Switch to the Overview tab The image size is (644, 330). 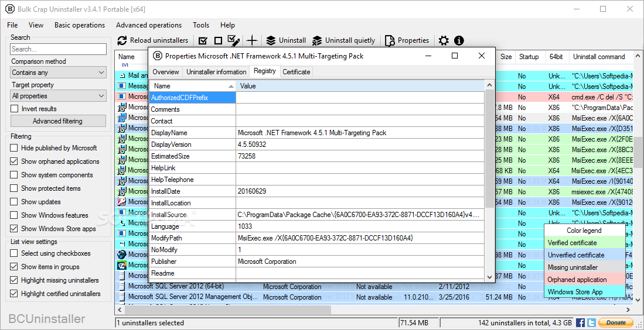click(166, 72)
